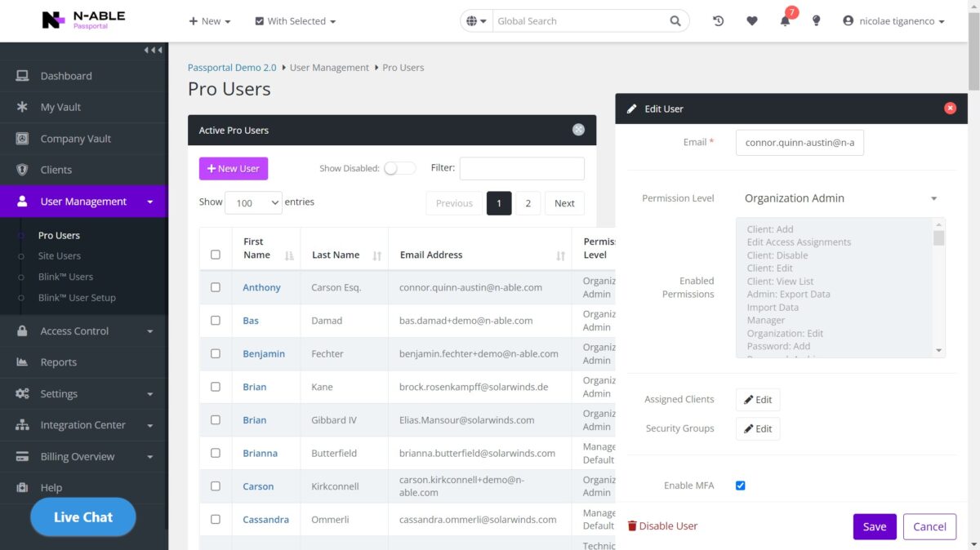Click the Filter text field
This screenshot has width=980, height=550.
pyautogui.click(x=522, y=168)
